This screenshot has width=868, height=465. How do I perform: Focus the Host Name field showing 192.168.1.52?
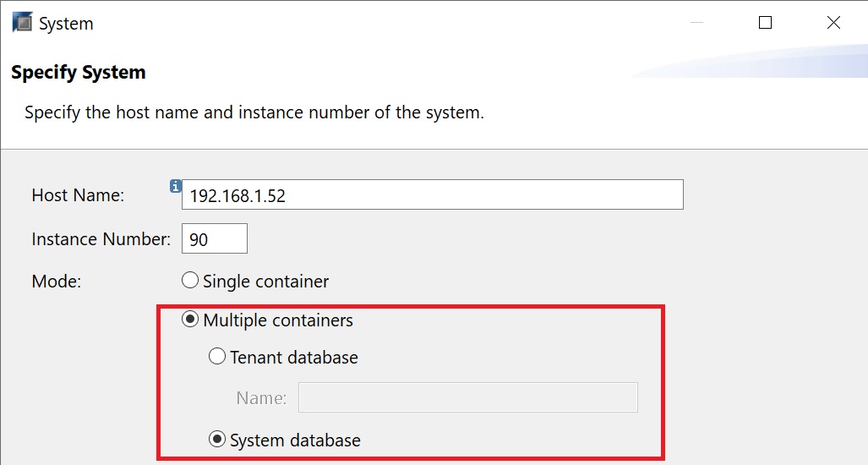[x=433, y=194]
